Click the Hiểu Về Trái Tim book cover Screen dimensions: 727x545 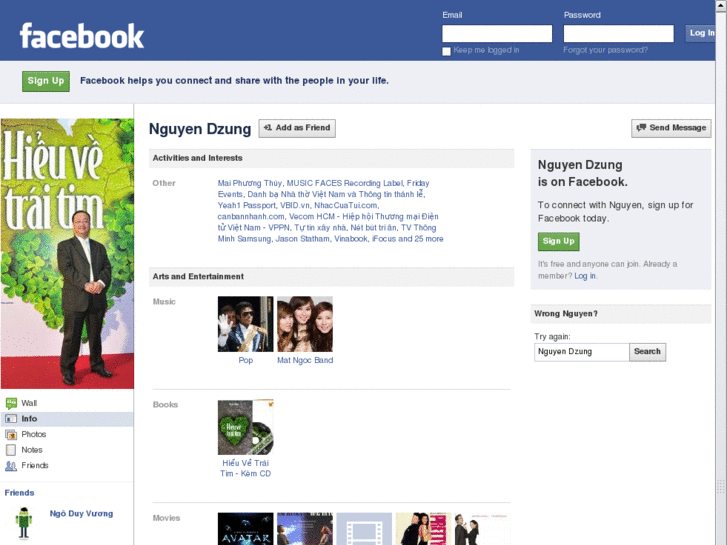point(246,427)
